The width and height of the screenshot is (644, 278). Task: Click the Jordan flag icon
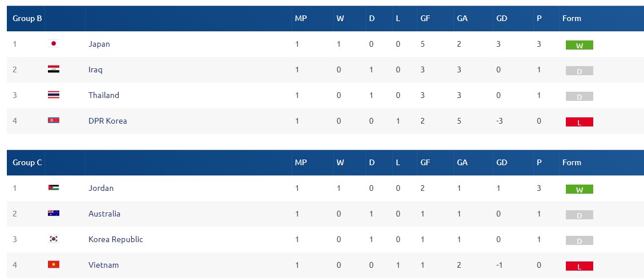[54, 188]
